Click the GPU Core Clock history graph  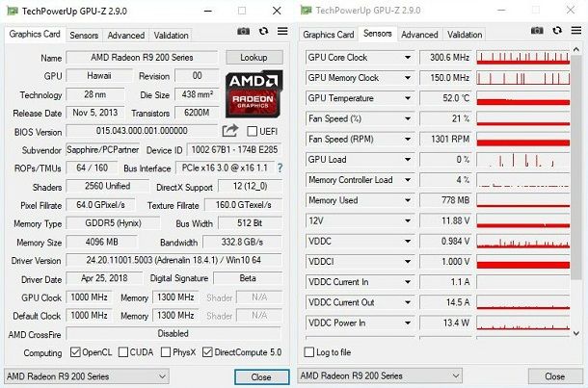pos(523,58)
